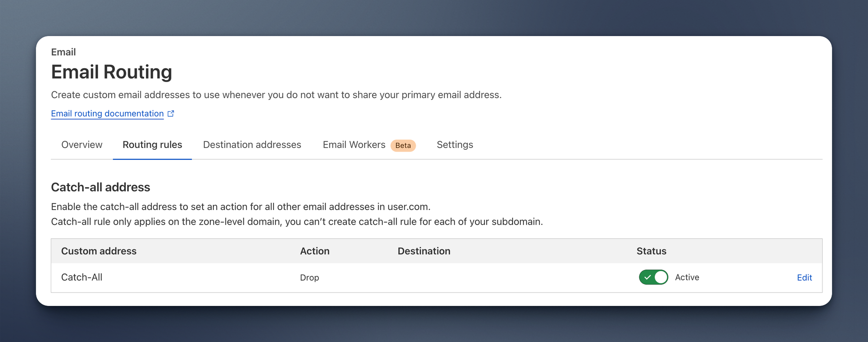Select the Catch-All row name
868x342 pixels.
(x=82, y=277)
